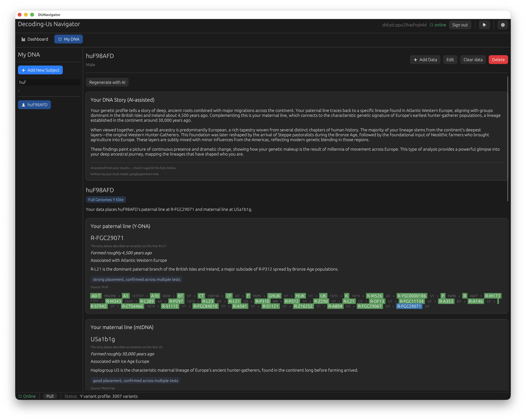Click 'Source: PhyloTree' text
Screen dimensions: 526x420
click(x=102, y=388)
